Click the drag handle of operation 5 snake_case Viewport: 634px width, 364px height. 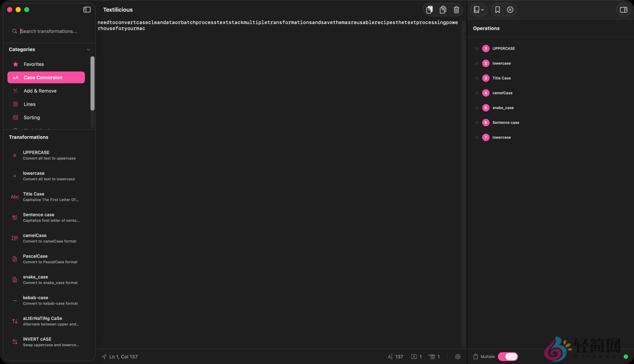tap(477, 108)
